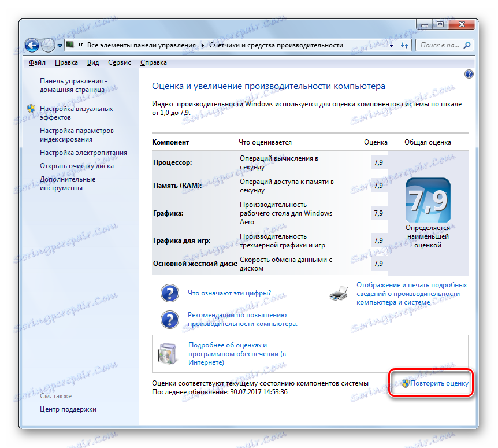Click the question mark beside Что означают эти цифры
498x448 pixels.
(169, 294)
